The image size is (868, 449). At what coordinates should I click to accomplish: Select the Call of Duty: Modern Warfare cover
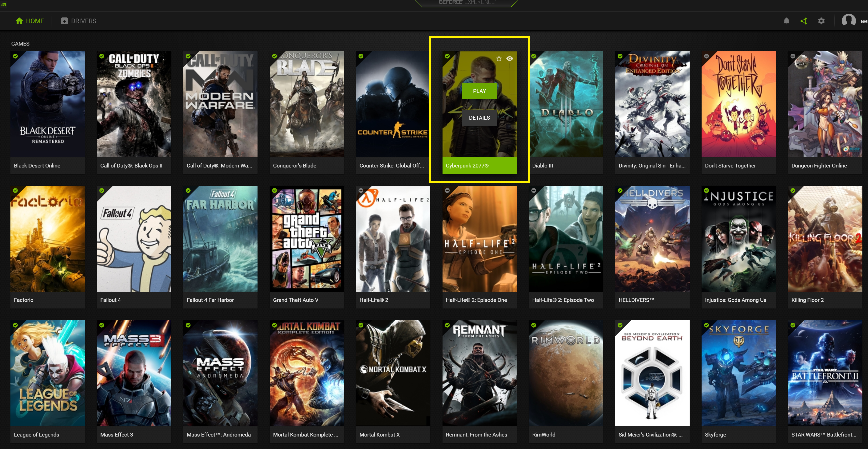pos(220,104)
